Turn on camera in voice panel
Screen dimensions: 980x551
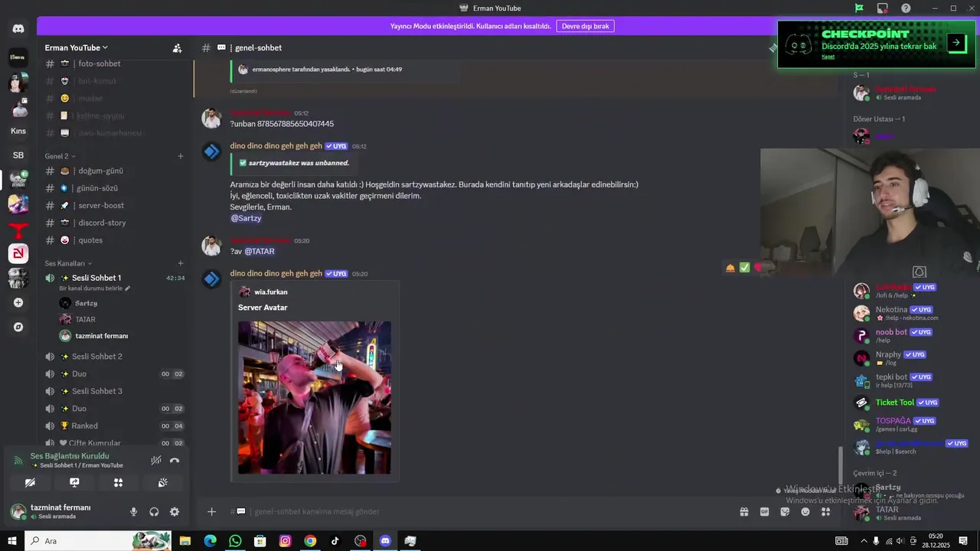tap(30, 483)
